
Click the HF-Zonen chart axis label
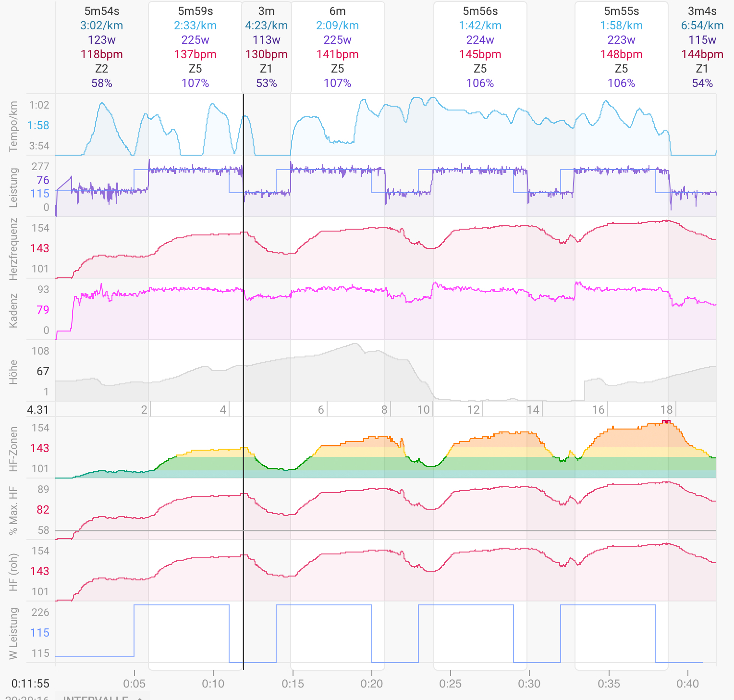[13, 449]
